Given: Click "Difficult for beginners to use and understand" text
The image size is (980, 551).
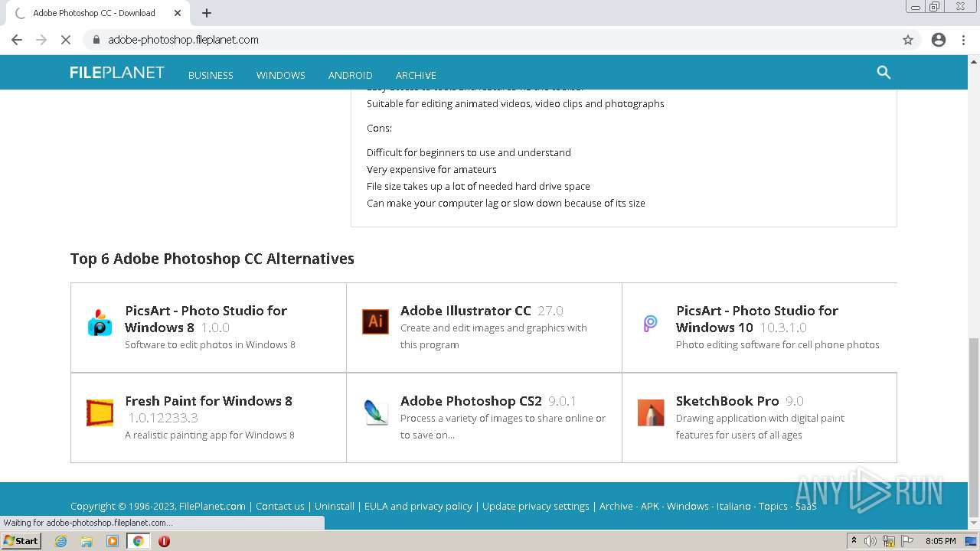Looking at the screenshot, I should click(469, 152).
